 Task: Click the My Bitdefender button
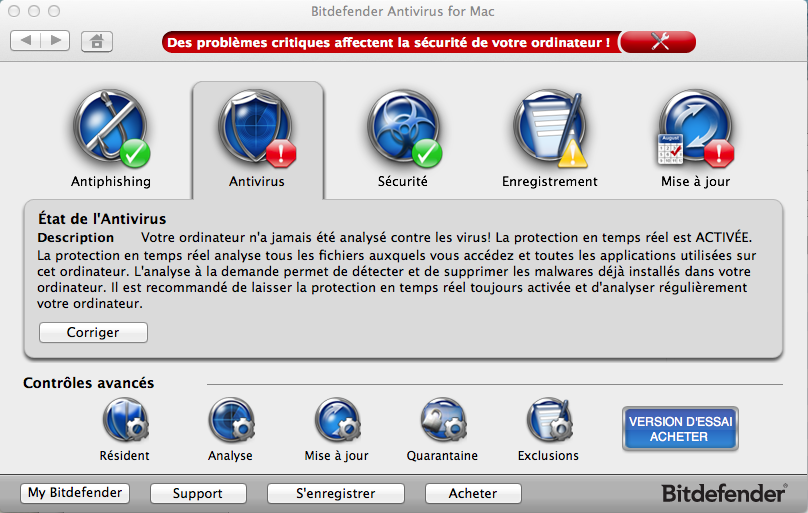coord(75,493)
